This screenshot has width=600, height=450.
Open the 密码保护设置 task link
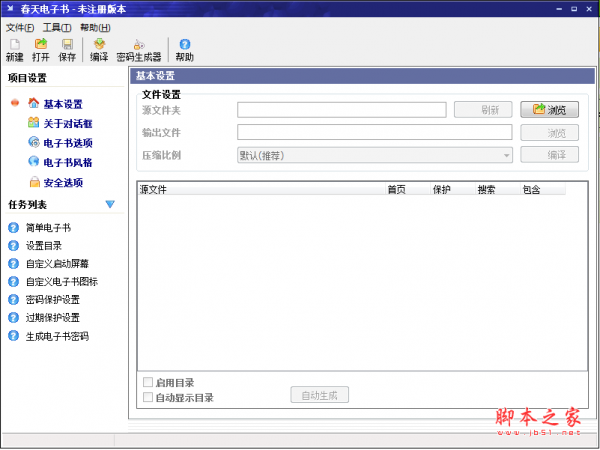point(53,300)
